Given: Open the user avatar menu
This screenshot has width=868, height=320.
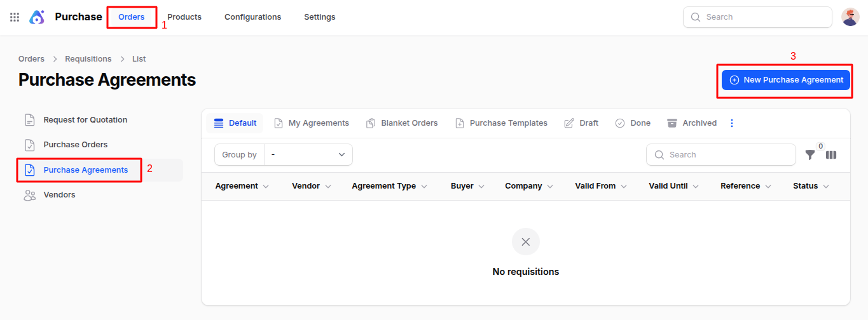Looking at the screenshot, I should click(850, 17).
